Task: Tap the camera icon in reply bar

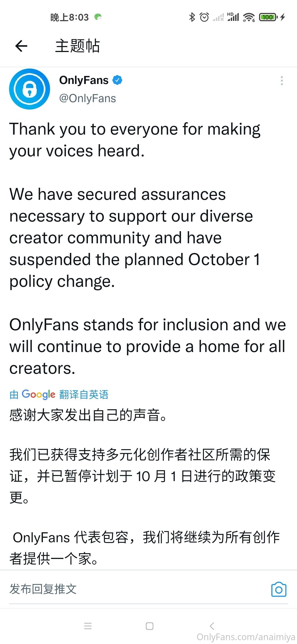Action: click(x=279, y=589)
